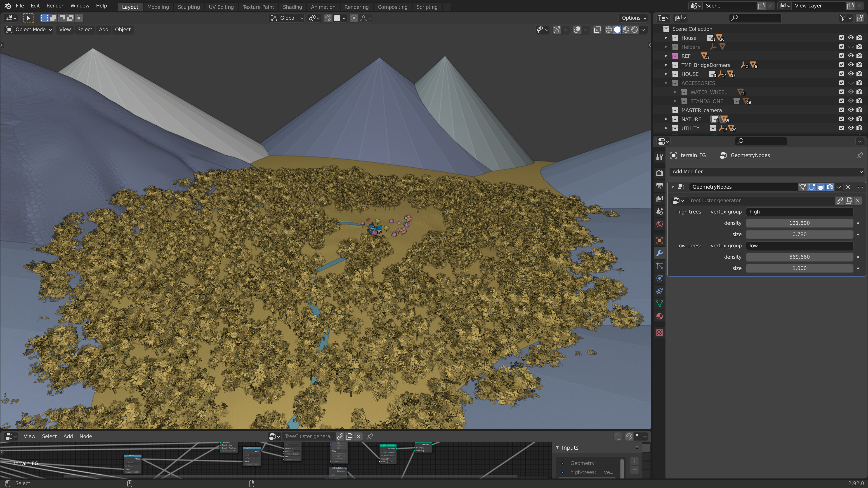Open the Modifier Properties wrench tab
This screenshot has width=868, height=488.
pos(659,253)
